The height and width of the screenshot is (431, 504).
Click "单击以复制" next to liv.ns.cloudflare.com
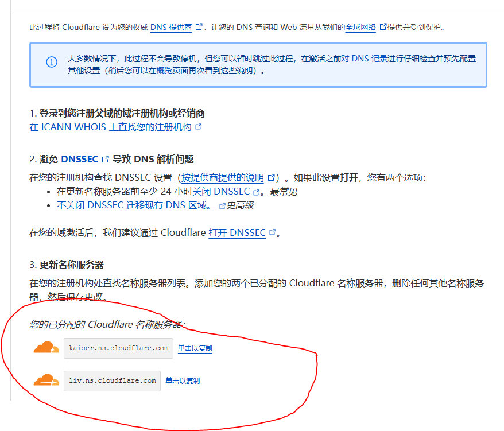click(x=183, y=380)
